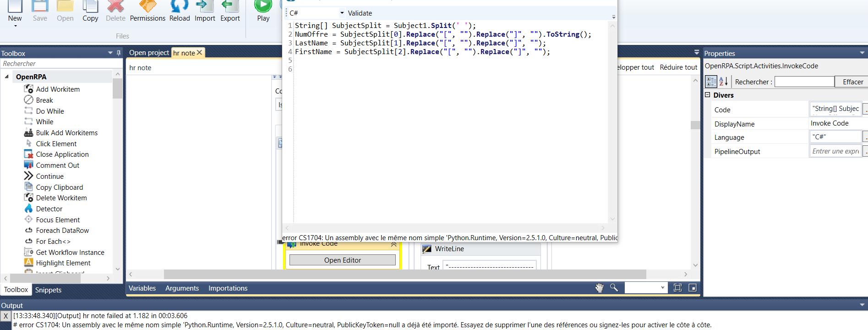868x330 pixels.
Task: Open Code property editor ellipsis button
Action: point(865,109)
